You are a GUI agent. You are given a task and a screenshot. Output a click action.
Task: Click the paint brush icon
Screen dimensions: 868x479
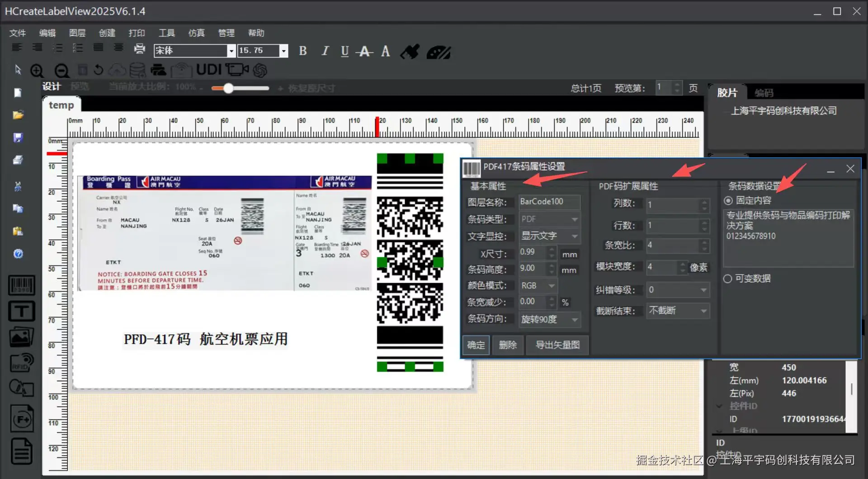coord(410,52)
